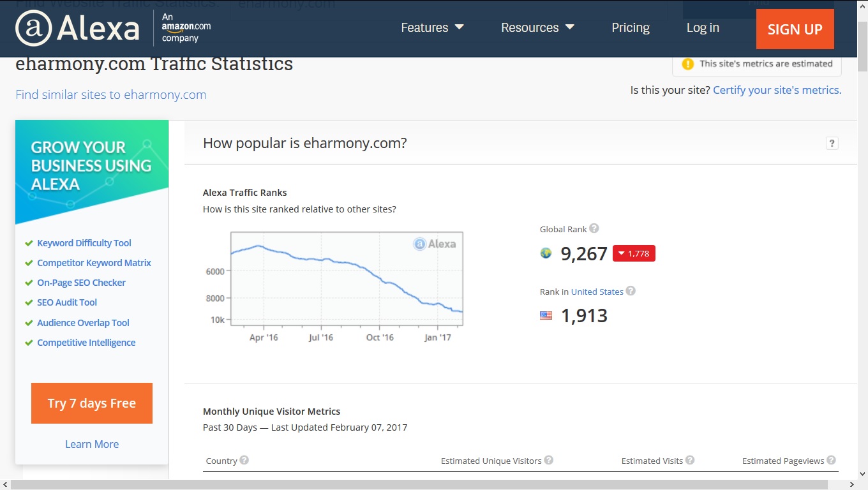
Task: Open the section help question mark box
Action: tap(832, 143)
